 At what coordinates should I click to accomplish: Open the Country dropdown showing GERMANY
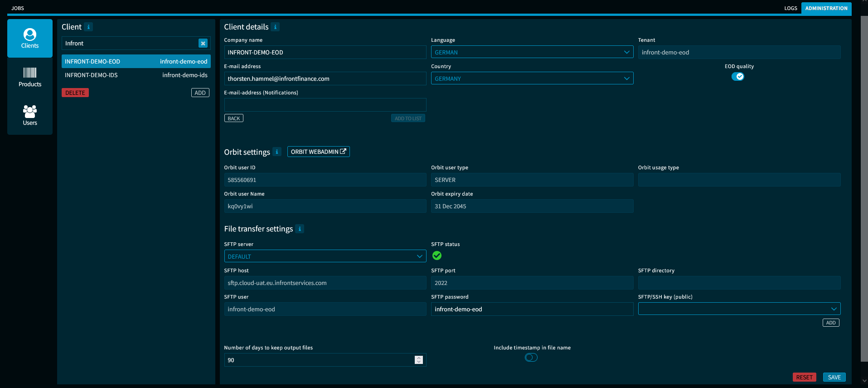coord(532,79)
